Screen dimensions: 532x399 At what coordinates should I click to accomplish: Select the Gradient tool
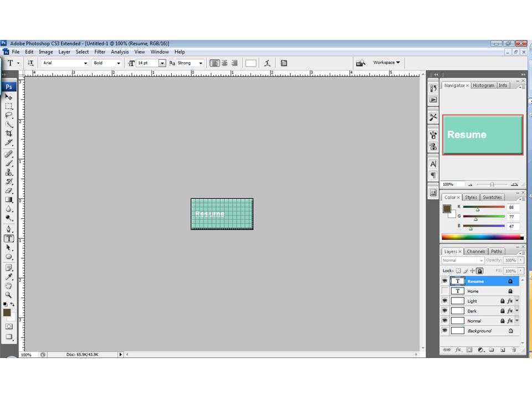pyautogui.click(x=8, y=200)
